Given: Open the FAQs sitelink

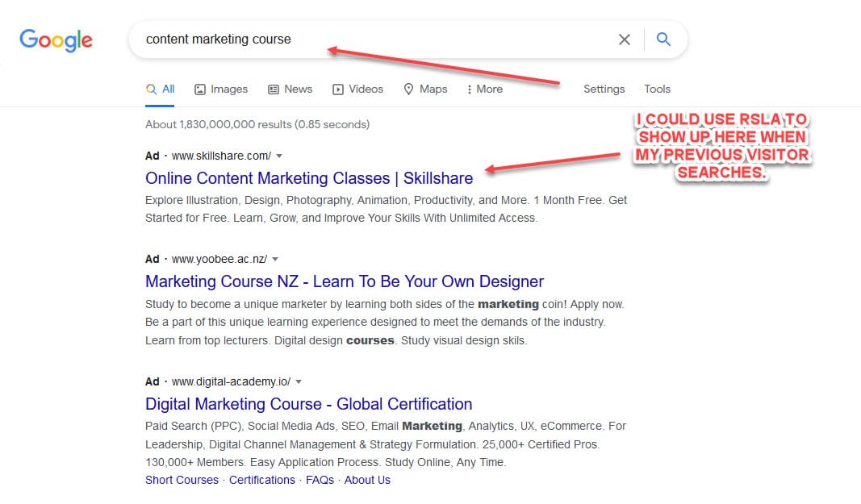Looking at the screenshot, I should (x=320, y=480).
